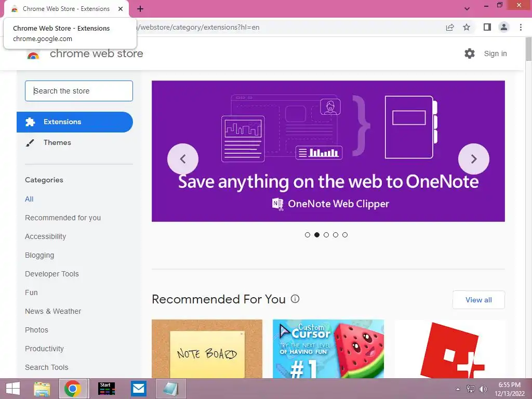The height and width of the screenshot is (399, 532).
Task: Show the tab search chevron
Action: (x=467, y=9)
